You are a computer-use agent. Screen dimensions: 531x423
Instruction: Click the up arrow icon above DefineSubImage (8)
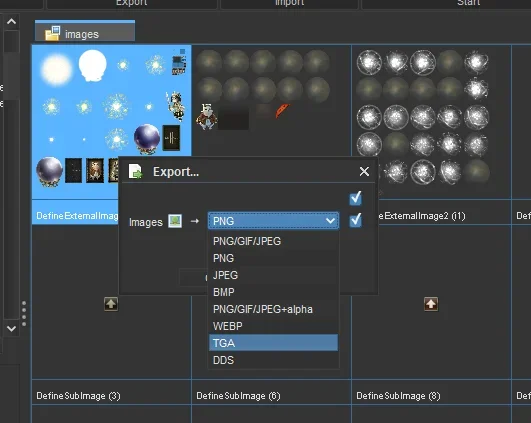click(x=431, y=304)
